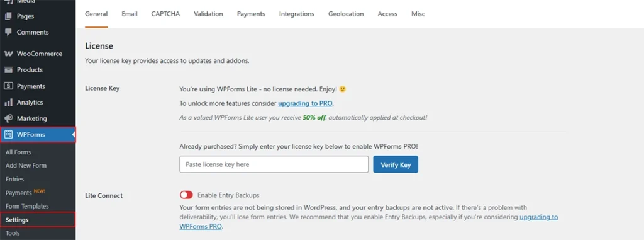
Task: Click the Pages icon in sidebar
Action: click(8, 16)
